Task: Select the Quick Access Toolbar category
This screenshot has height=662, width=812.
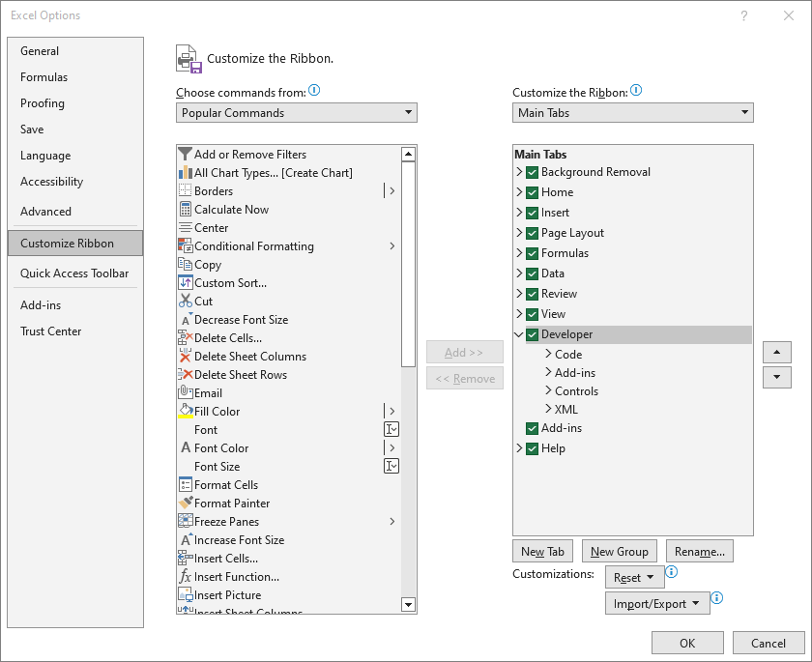Action: click(74, 273)
